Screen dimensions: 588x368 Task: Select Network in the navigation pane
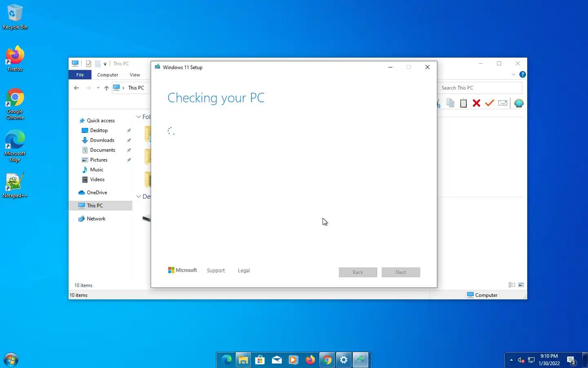tap(96, 219)
